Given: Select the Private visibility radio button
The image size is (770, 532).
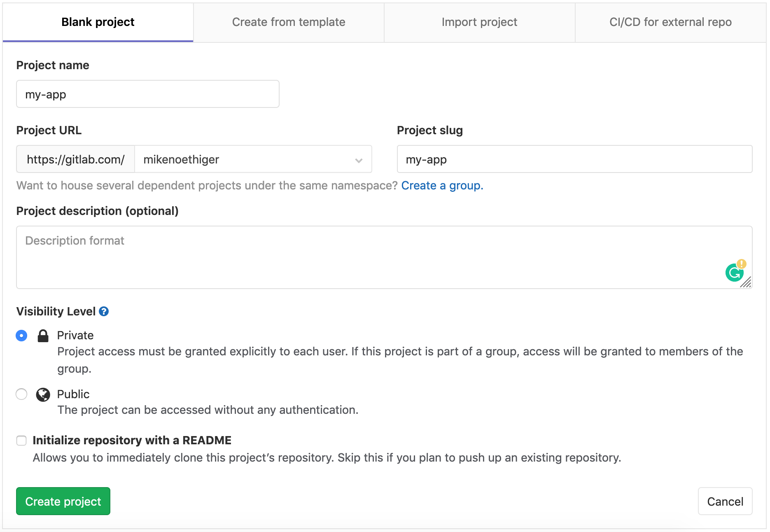Looking at the screenshot, I should tap(21, 336).
